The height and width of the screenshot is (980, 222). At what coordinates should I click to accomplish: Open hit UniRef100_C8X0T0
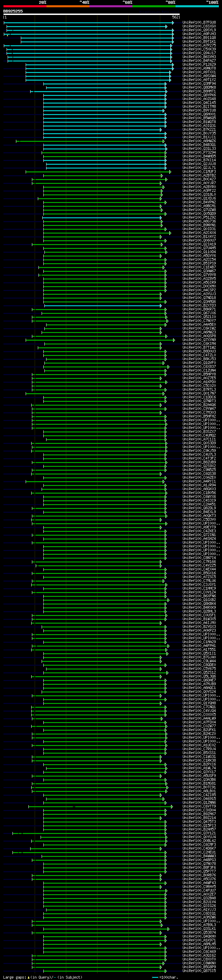tap(199, 959)
